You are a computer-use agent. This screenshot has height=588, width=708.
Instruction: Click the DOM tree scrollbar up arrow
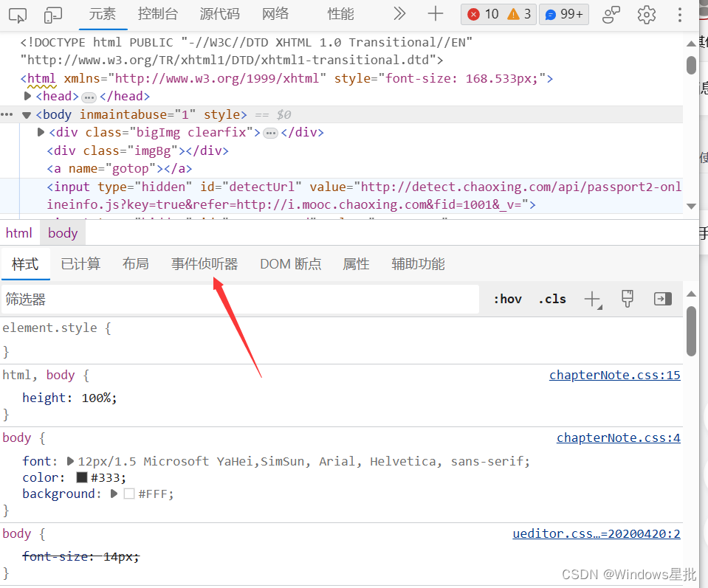[x=691, y=44]
